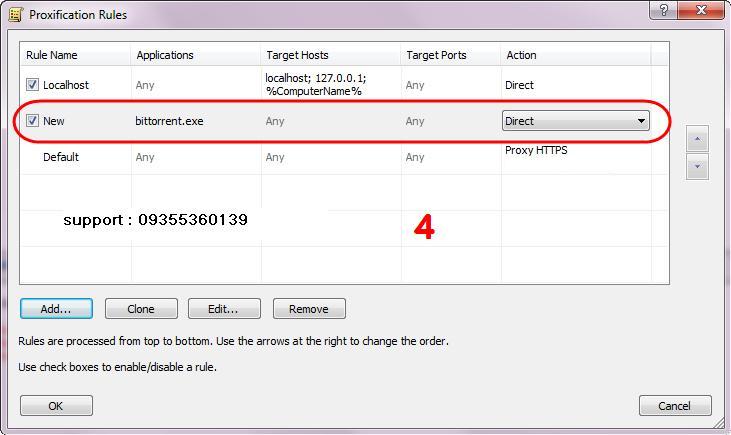Dismiss dialog with Cancel button
This screenshot has width=731, height=435.
[x=675, y=406]
